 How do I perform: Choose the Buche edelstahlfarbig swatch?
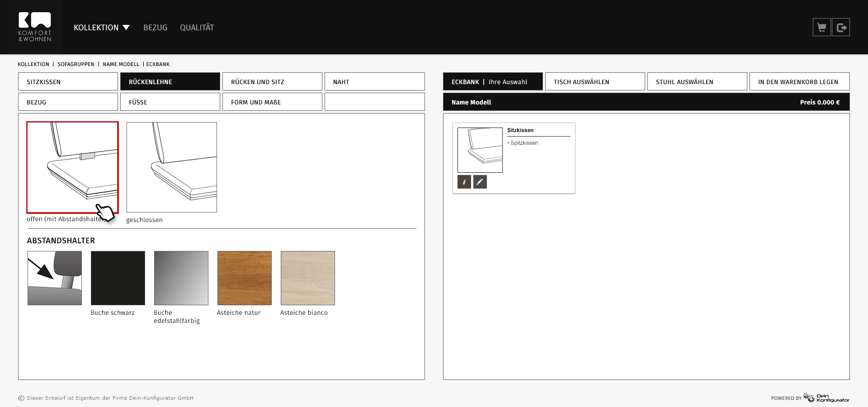pyautogui.click(x=181, y=278)
